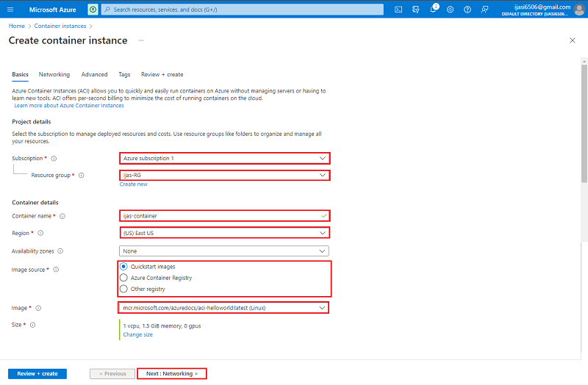Expand the Availability zones dropdown
This screenshot has width=588, height=385.
(x=224, y=251)
